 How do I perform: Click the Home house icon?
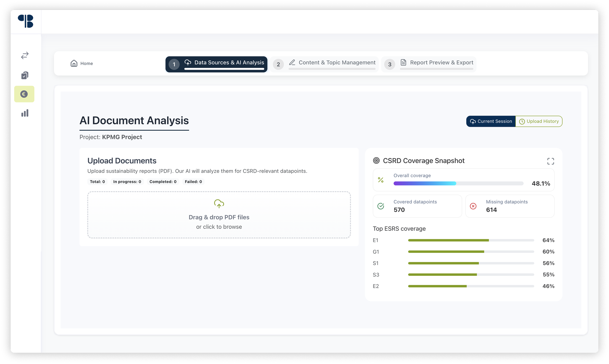74,63
